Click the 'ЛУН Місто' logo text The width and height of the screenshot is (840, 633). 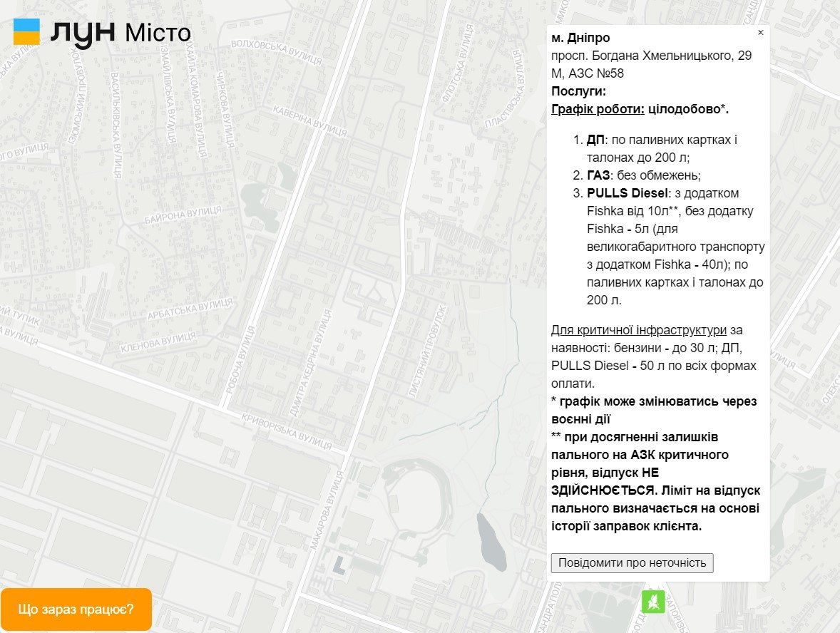121,33
